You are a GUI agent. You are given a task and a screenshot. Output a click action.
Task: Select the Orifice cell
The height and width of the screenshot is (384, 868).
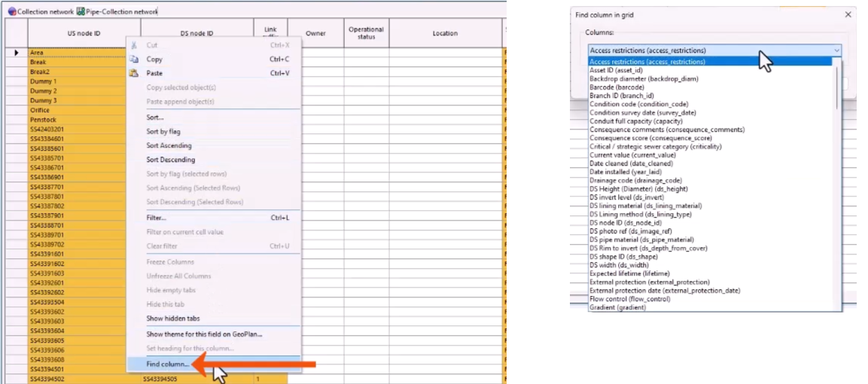pyautogui.click(x=78, y=110)
